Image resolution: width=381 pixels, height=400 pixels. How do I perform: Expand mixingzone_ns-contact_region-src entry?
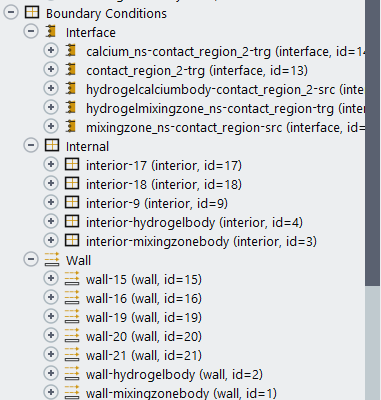tap(51, 127)
